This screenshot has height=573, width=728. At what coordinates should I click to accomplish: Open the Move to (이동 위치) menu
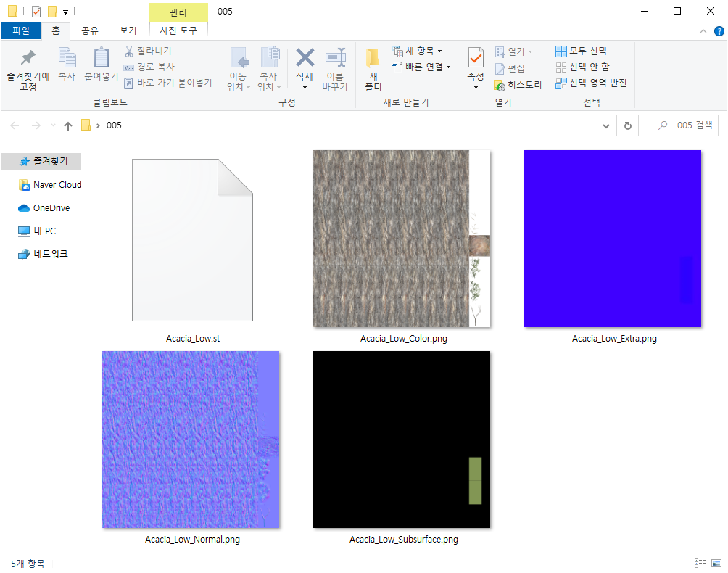[x=238, y=69]
